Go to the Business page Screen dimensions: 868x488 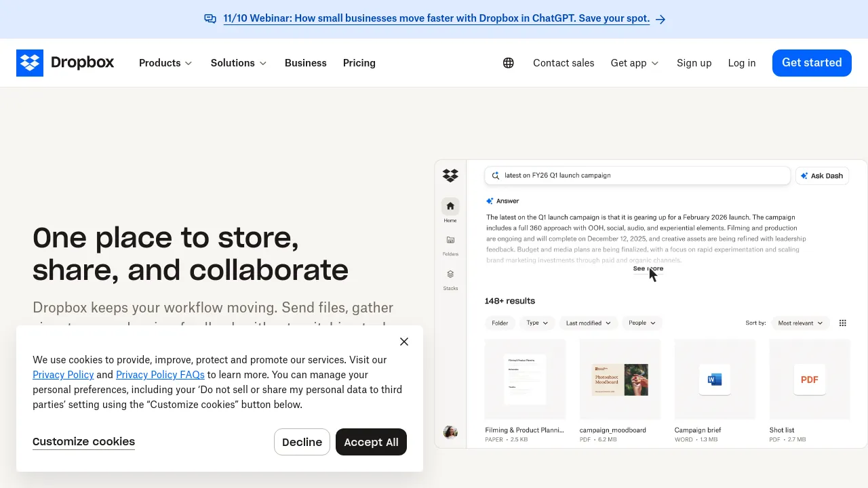[306, 63]
